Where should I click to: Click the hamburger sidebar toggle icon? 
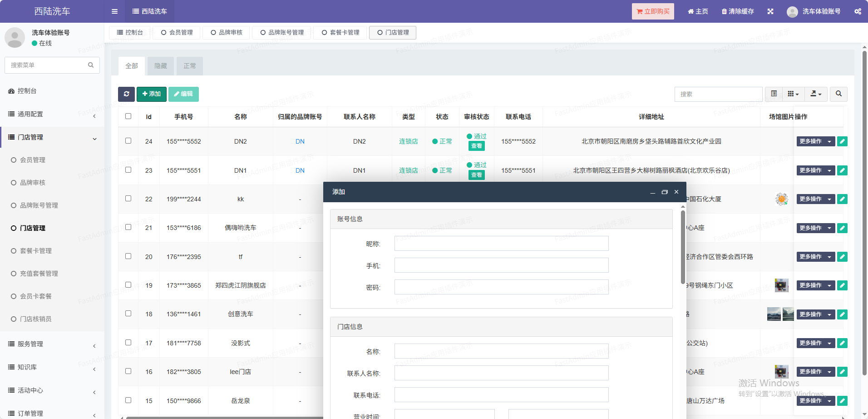point(114,11)
